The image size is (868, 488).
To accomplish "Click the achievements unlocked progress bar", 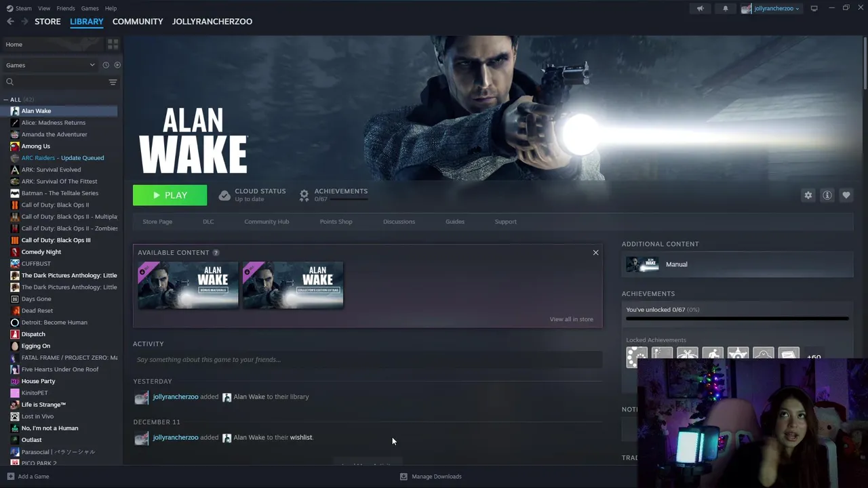I will pos(737,319).
